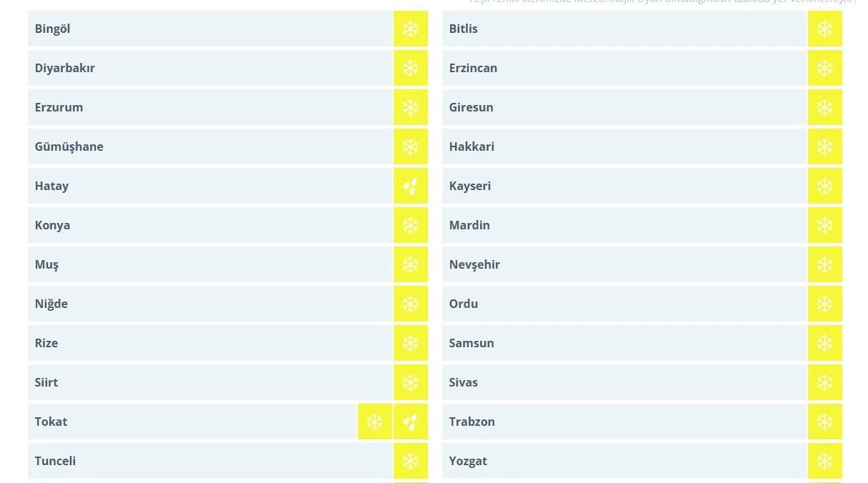Open the snow warning icon beside Bitlis
The image size is (868, 483).
(x=824, y=29)
